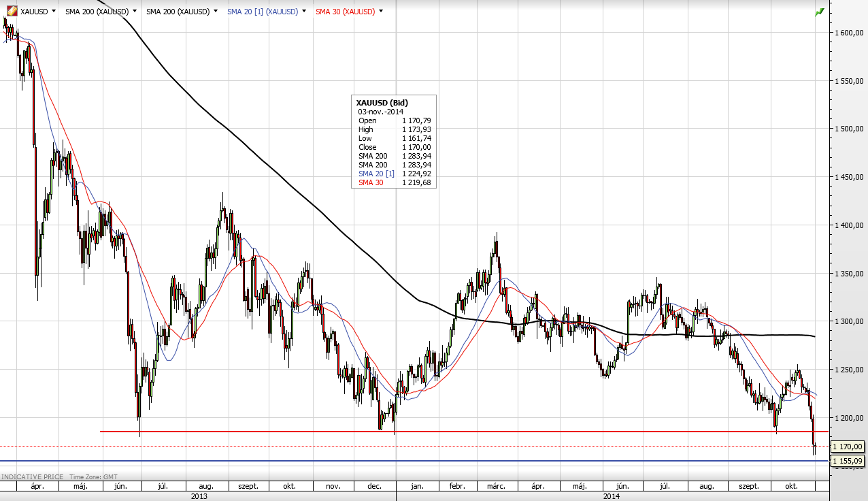Click the febr. month label on time axis
Image resolution: width=868 pixels, height=501 pixels.
tap(457, 487)
